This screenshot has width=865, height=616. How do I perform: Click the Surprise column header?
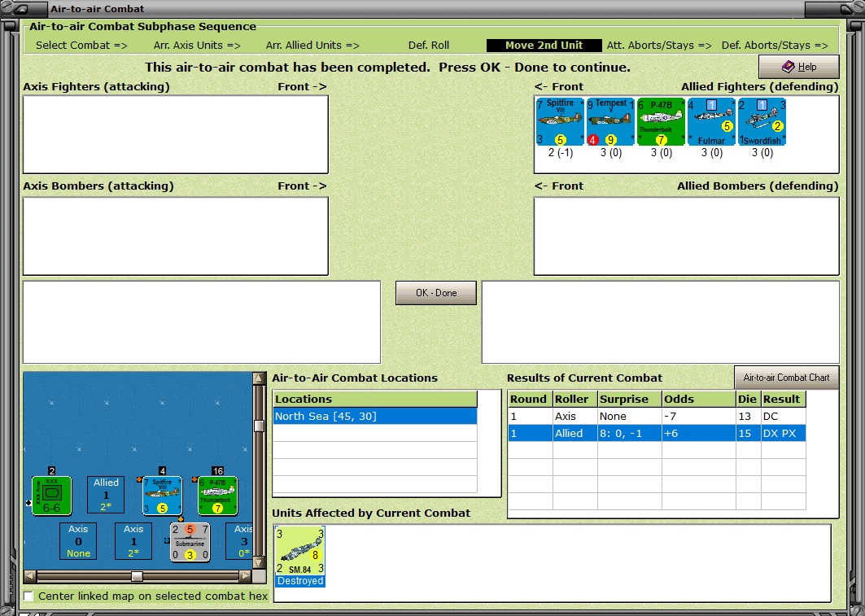630,400
